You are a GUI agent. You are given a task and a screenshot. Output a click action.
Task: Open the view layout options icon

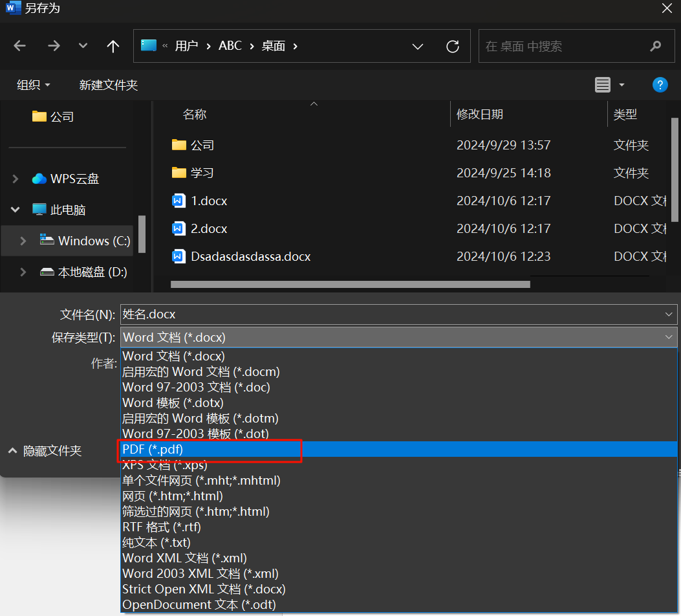pyautogui.click(x=603, y=85)
